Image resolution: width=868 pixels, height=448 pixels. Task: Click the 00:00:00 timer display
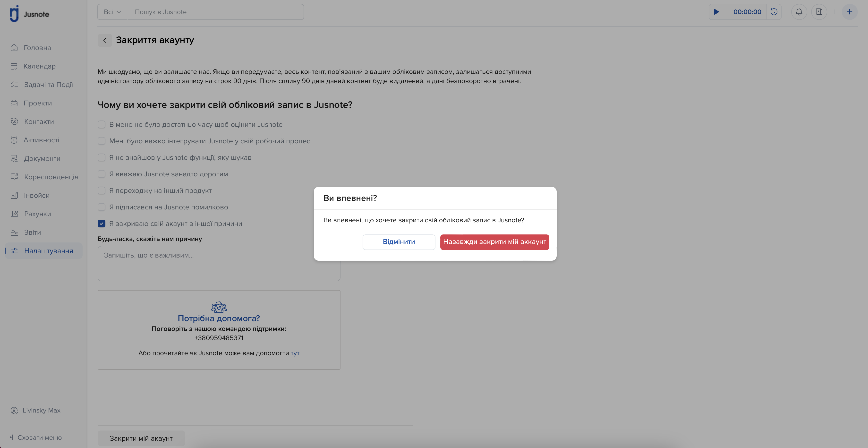point(747,12)
